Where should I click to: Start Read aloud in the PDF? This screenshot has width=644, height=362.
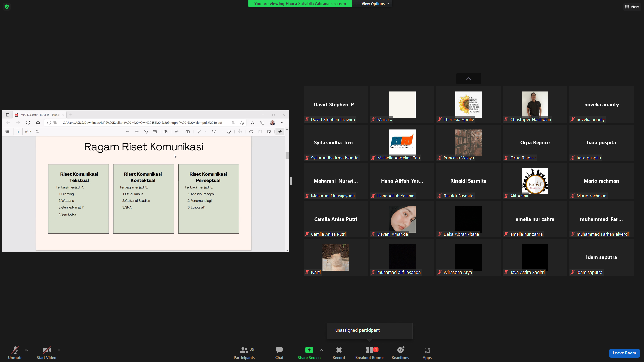click(176, 132)
